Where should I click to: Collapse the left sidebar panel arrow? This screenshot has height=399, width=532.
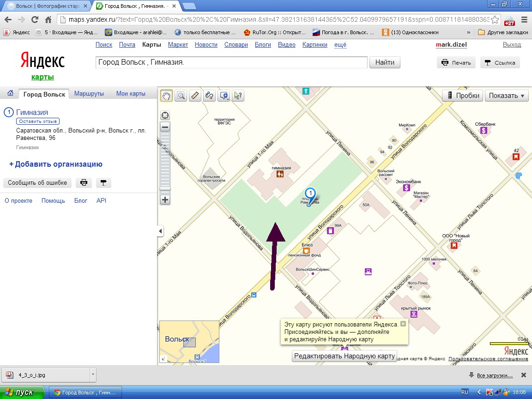point(160,231)
